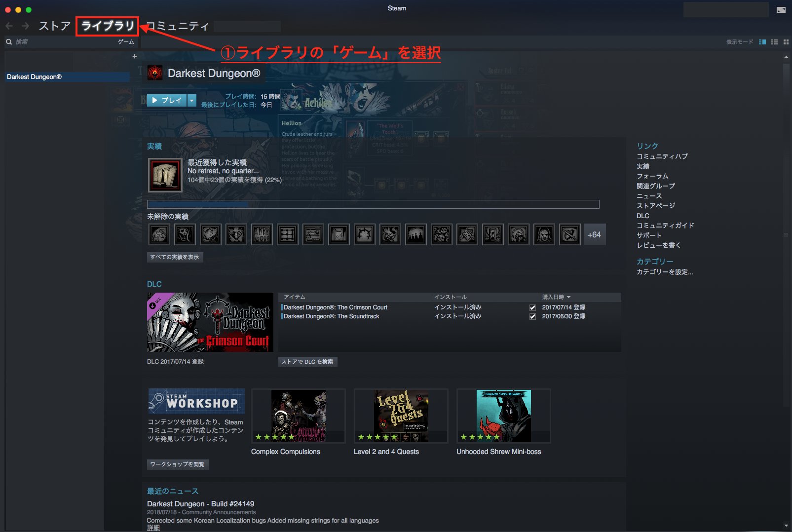792x532 pixels.
Task: Open the 実績 link in links list
Action: (x=643, y=166)
